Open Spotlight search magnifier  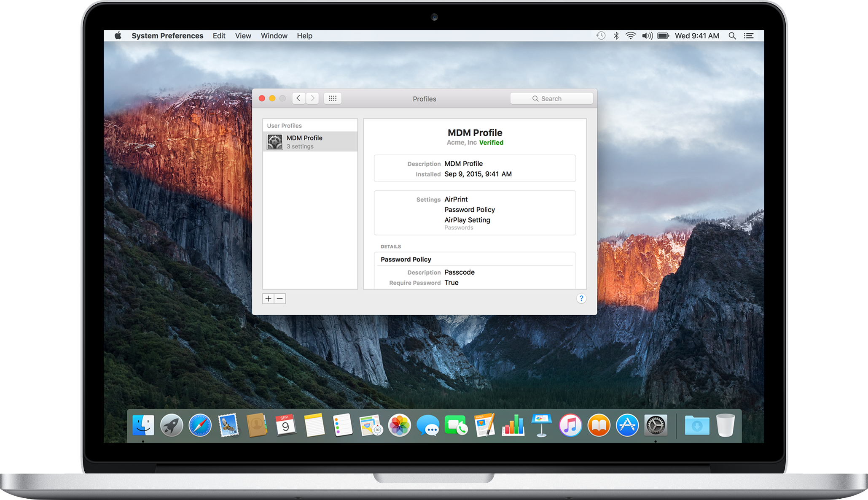(x=732, y=36)
